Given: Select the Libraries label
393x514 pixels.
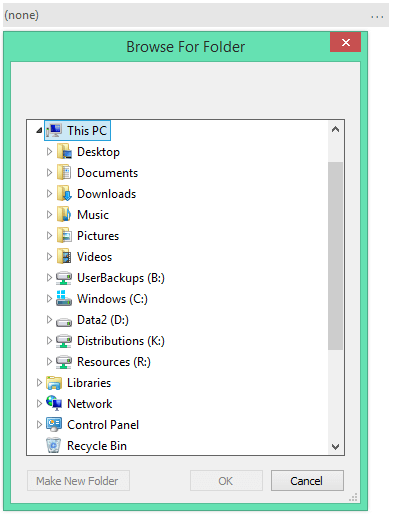Looking at the screenshot, I should click(x=89, y=383).
